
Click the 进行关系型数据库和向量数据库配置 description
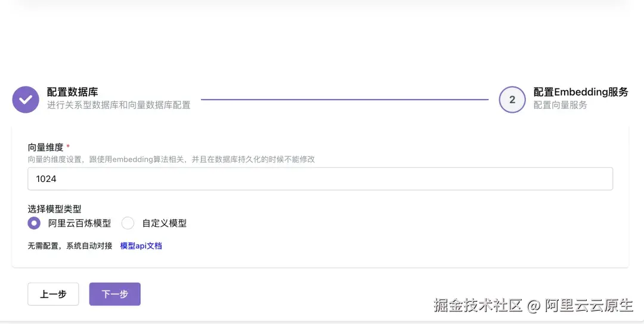[x=119, y=105]
